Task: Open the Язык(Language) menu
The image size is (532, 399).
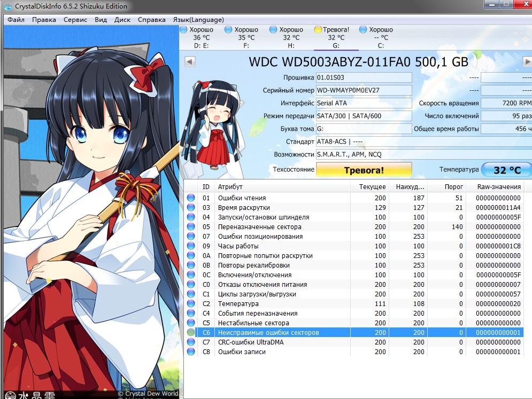Action: [x=198, y=20]
